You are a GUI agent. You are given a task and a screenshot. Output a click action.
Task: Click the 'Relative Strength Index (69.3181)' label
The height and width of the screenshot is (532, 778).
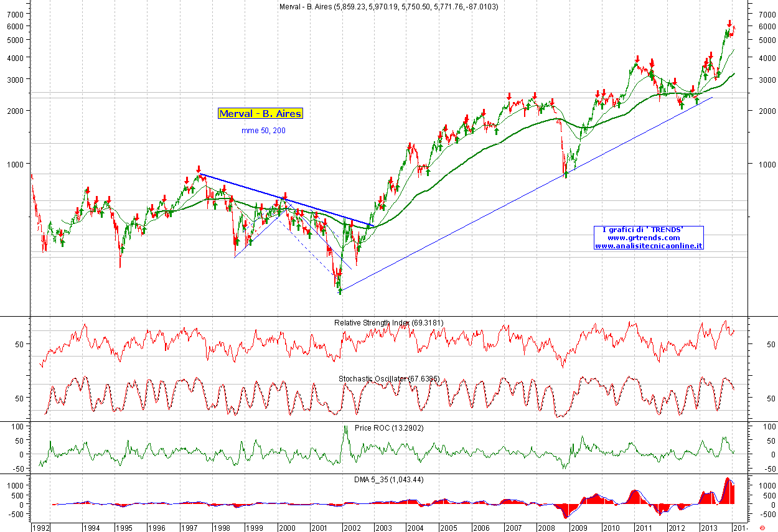pyautogui.click(x=389, y=323)
